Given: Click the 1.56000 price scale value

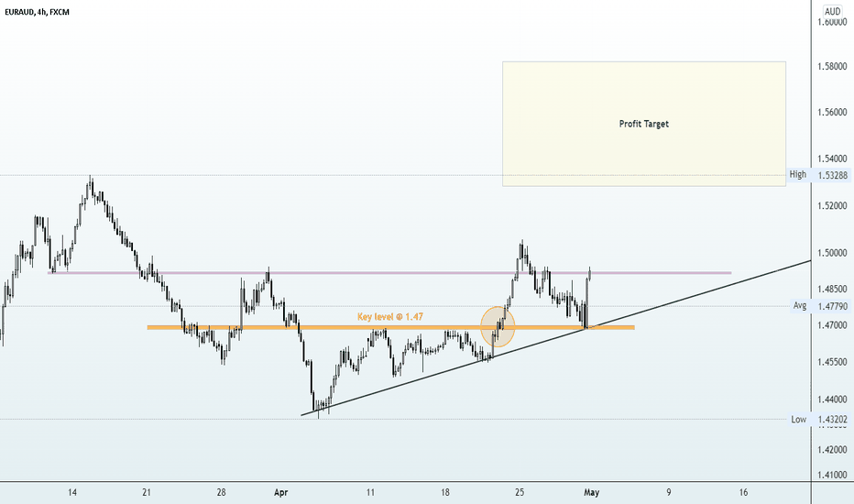Looking at the screenshot, I should pos(832,112).
